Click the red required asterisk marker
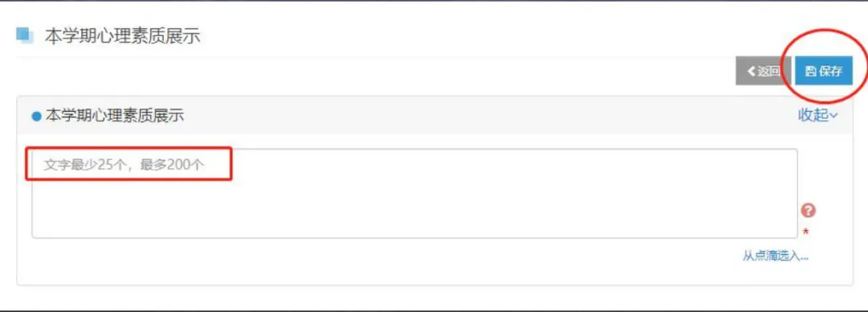 click(806, 232)
